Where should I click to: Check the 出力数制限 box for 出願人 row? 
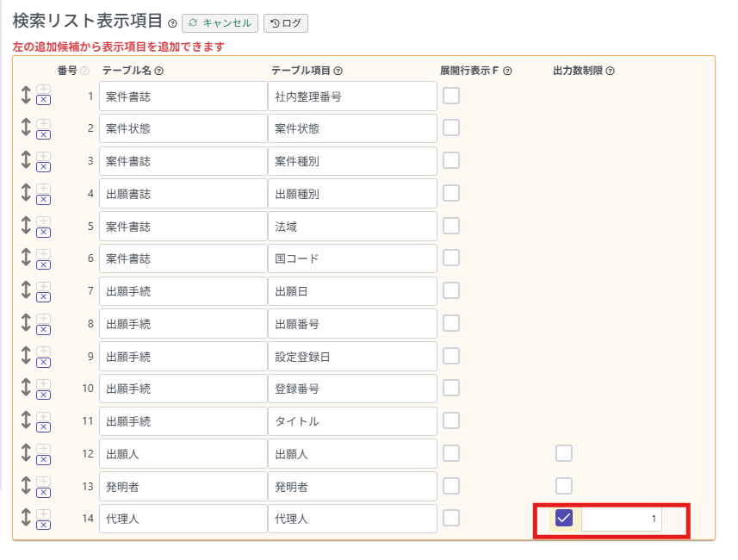pyautogui.click(x=564, y=453)
